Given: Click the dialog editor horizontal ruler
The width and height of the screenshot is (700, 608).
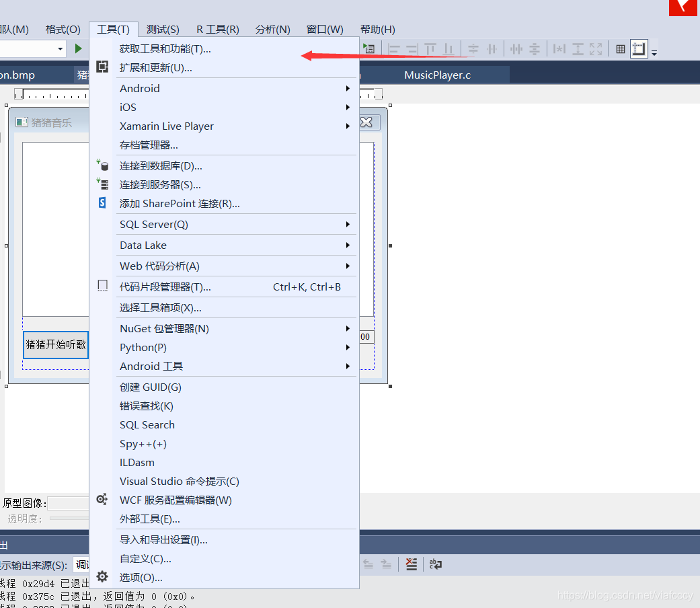Looking at the screenshot, I should [x=52, y=93].
